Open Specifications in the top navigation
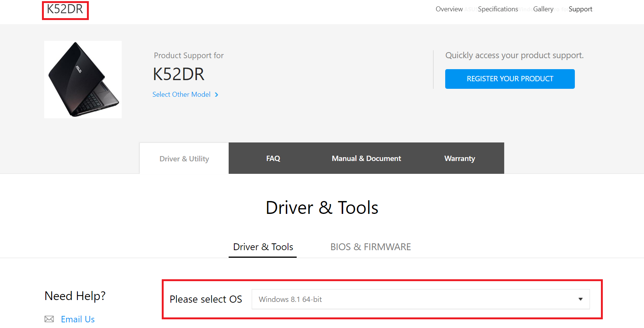 (x=498, y=9)
